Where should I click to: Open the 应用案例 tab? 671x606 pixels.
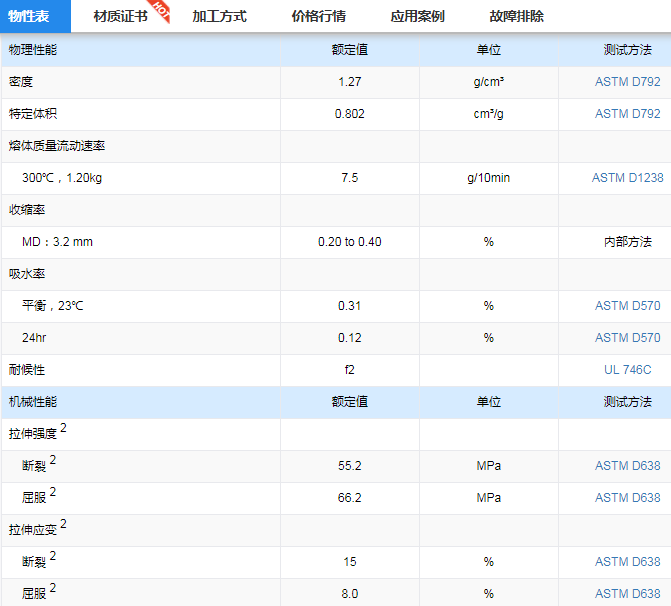(417, 16)
